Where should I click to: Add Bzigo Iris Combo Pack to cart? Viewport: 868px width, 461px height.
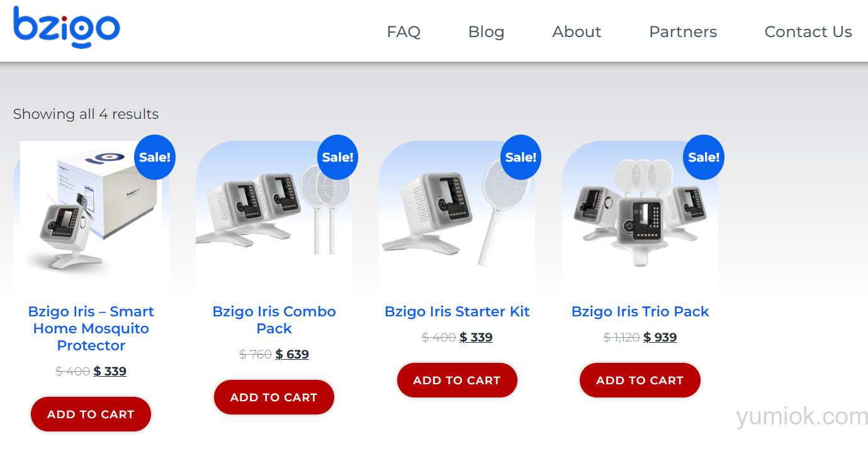[274, 397]
